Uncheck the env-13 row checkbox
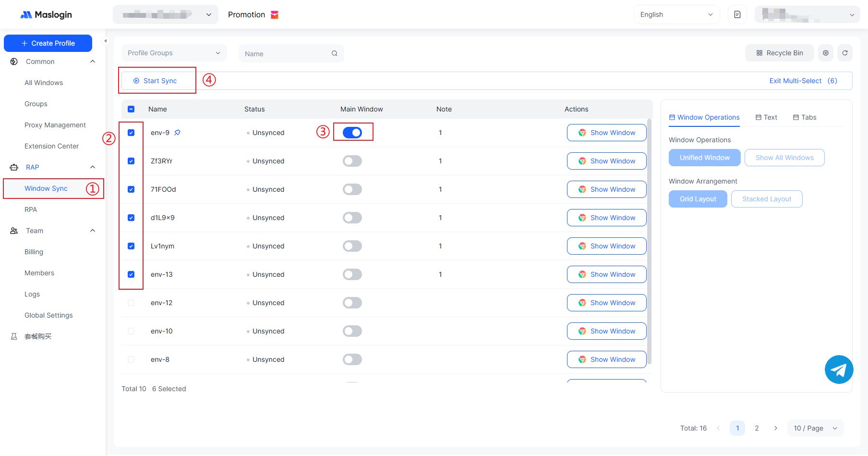Screen dimensions: 868x456 [131, 274]
